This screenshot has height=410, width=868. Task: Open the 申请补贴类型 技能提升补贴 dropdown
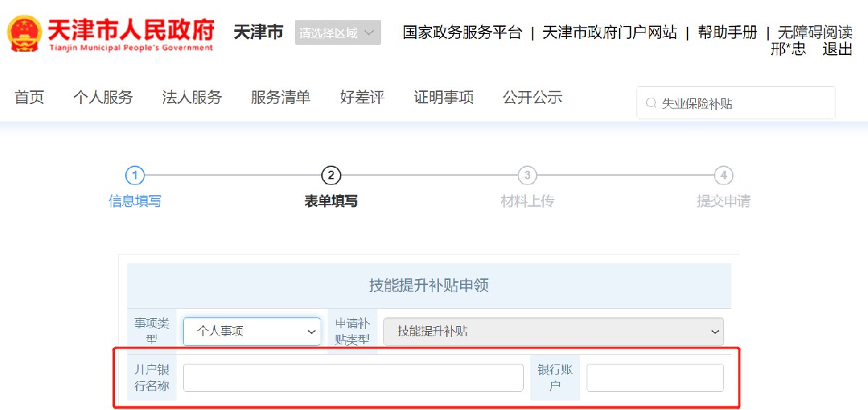pyautogui.click(x=553, y=331)
